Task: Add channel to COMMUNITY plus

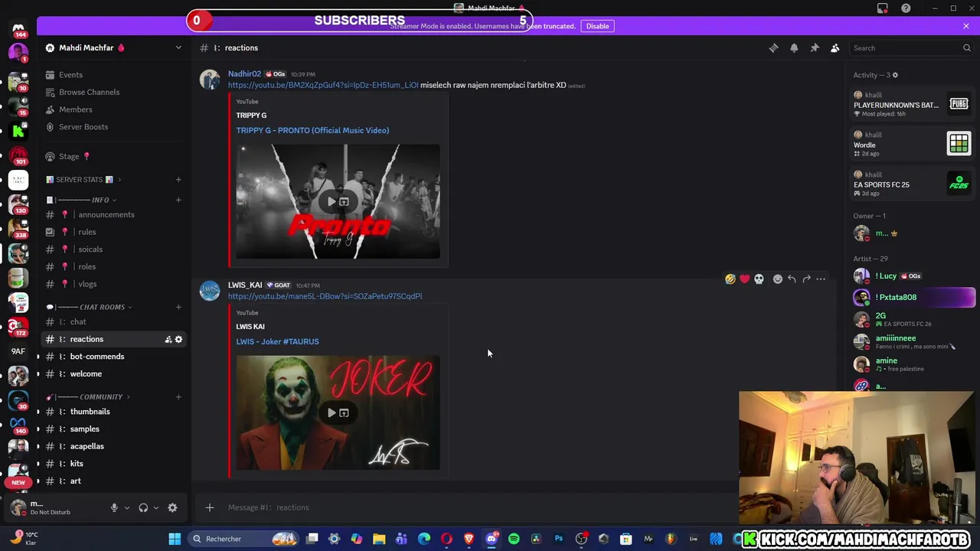Action: tap(178, 396)
